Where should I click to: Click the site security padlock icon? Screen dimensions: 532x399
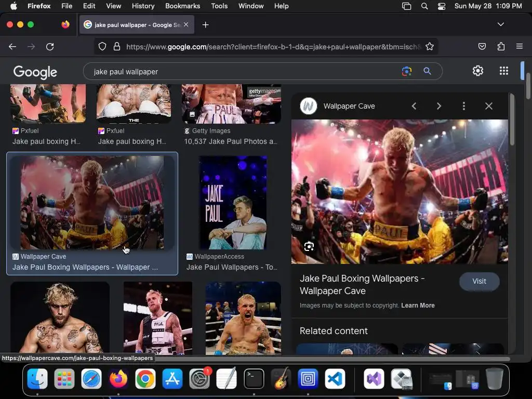pos(117,46)
